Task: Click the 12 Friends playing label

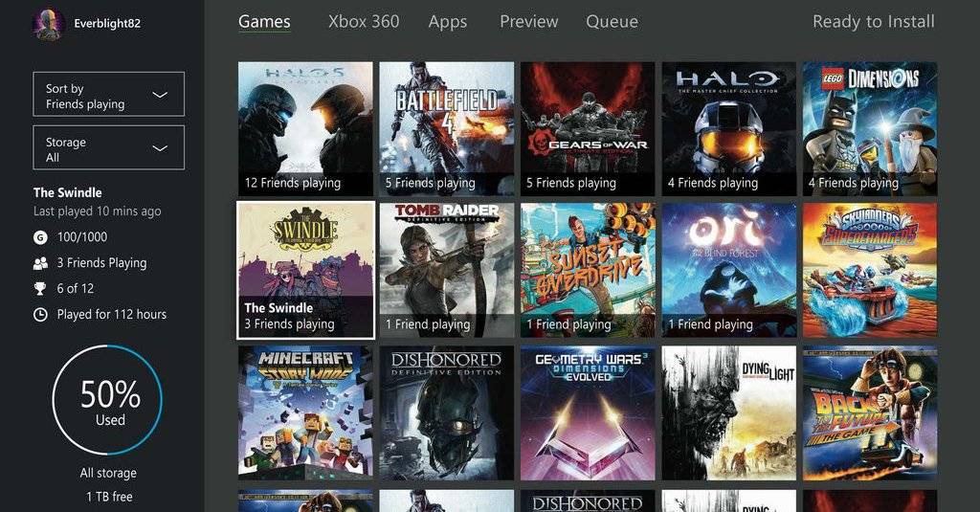Action: 293,183
